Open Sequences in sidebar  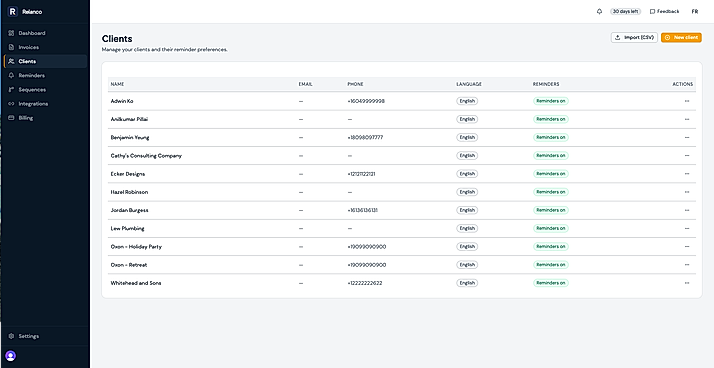click(x=45, y=90)
